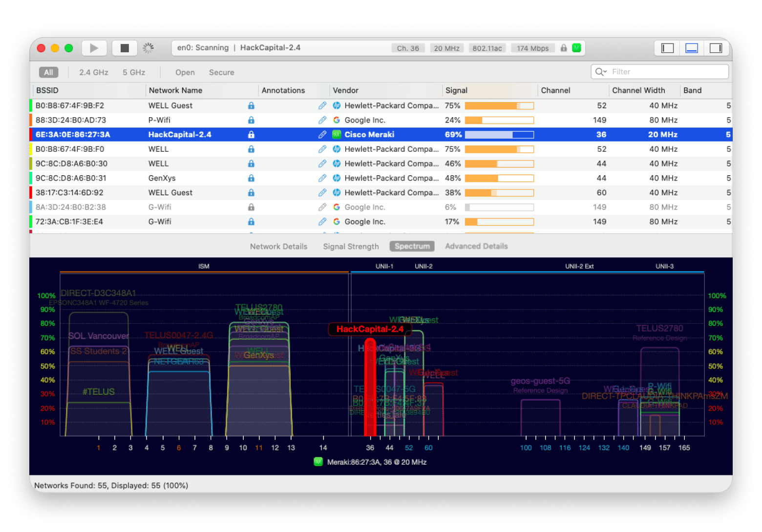Screen dimensions: 762x532
Task: Select the GenXys network row
Action: (x=162, y=178)
